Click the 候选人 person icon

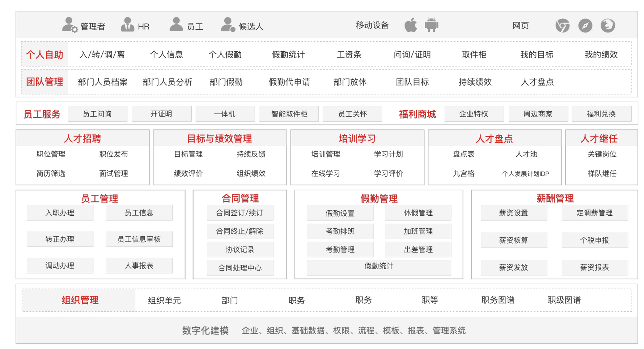[228, 25]
